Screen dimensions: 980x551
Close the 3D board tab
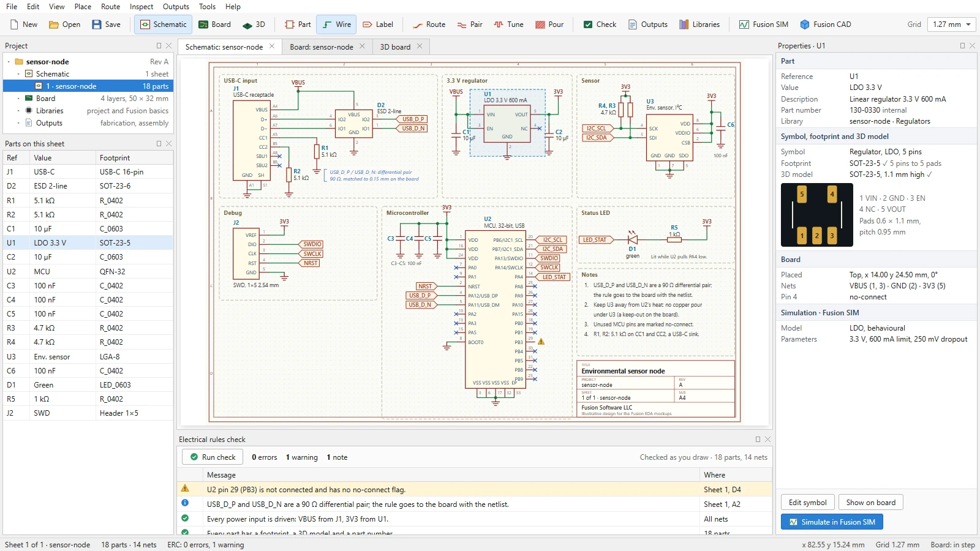tap(420, 46)
